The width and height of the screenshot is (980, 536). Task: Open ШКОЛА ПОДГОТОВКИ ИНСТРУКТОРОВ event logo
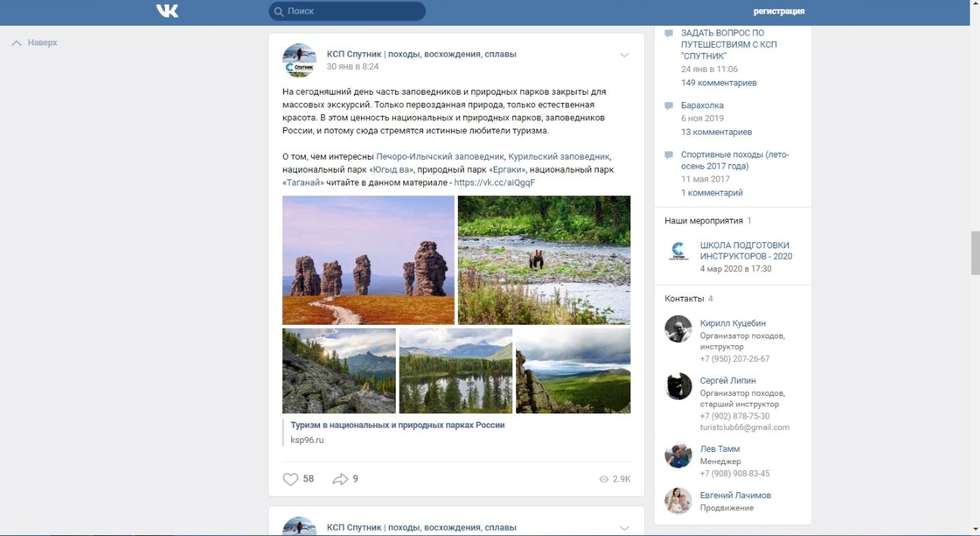pyautogui.click(x=679, y=251)
